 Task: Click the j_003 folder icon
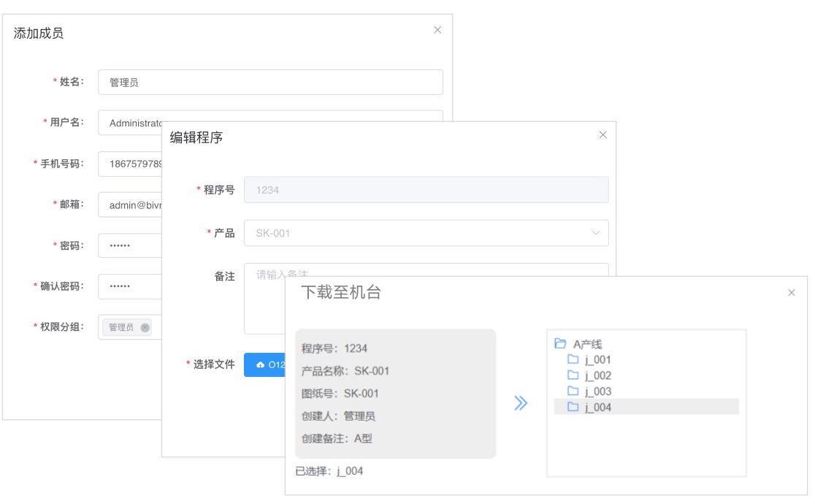[573, 391]
